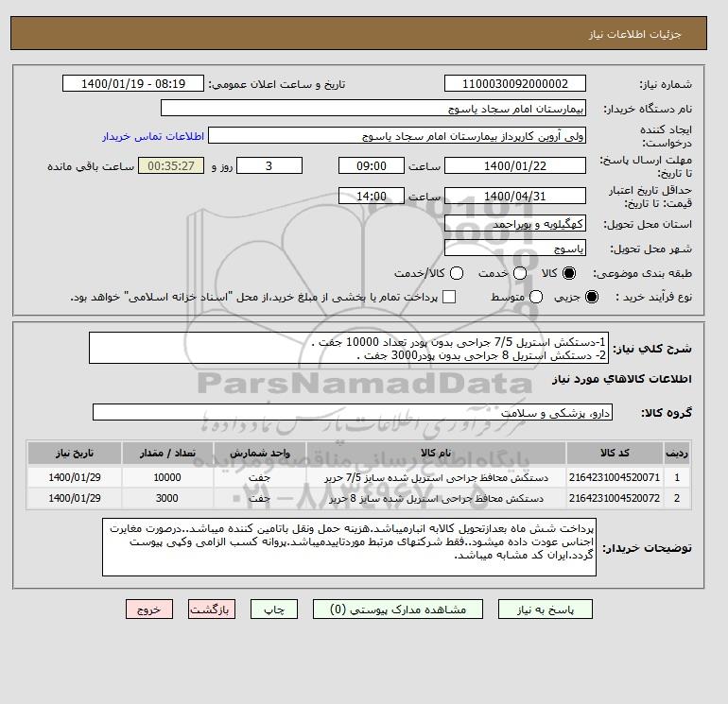Click the چاپ print button
The width and height of the screenshot is (728, 704).
pos(274,610)
